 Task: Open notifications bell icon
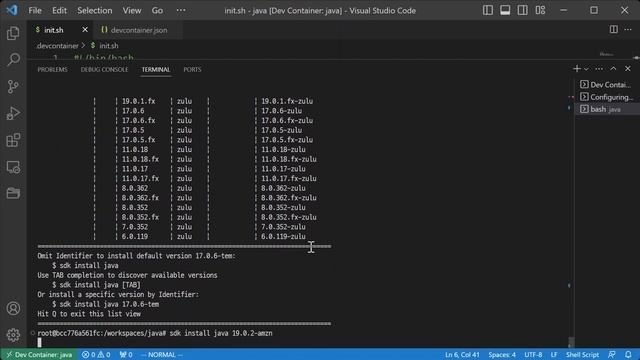[628, 354]
